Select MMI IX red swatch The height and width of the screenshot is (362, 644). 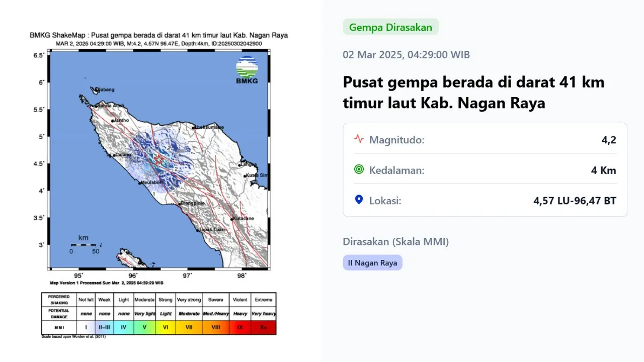240,327
